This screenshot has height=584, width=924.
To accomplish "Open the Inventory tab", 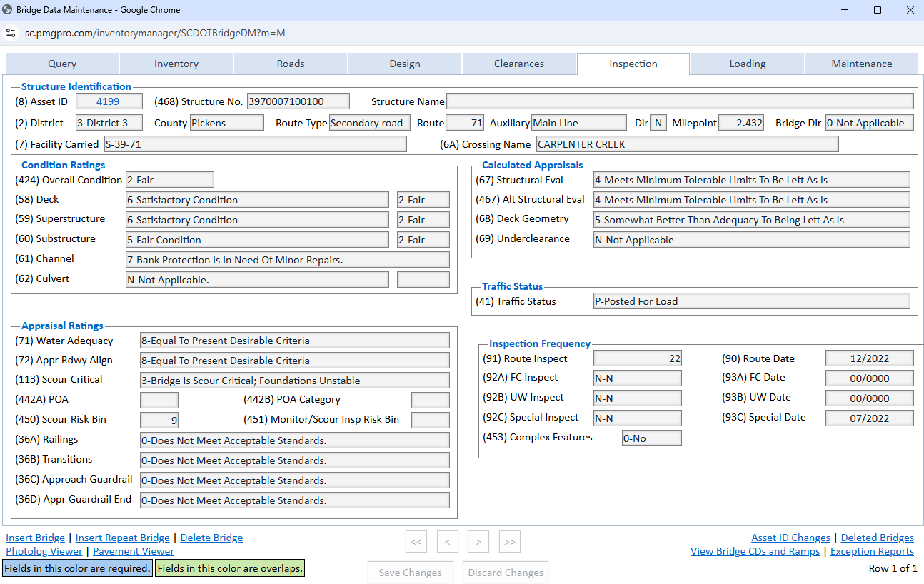I will coord(176,64).
